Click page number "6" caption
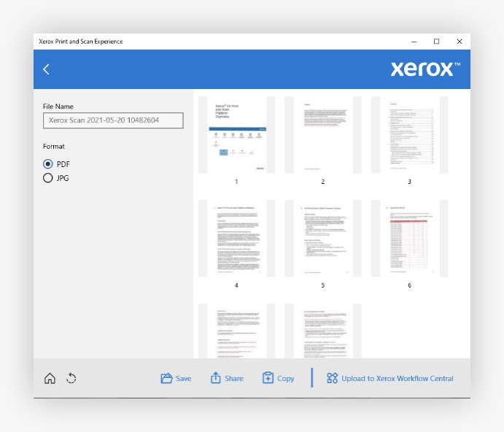The image size is (504, 432). click(409, 285)
